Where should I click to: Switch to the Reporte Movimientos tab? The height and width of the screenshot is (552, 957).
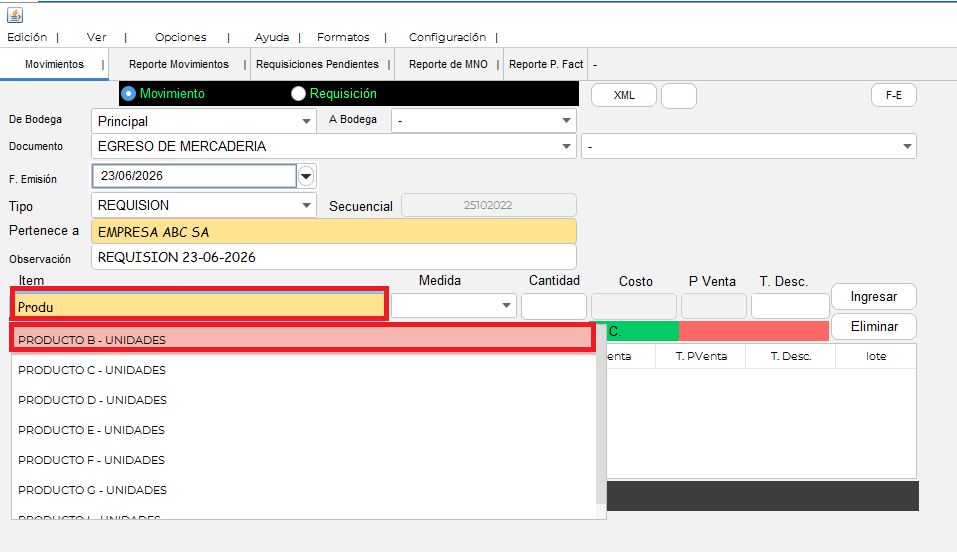click(179, 64)
